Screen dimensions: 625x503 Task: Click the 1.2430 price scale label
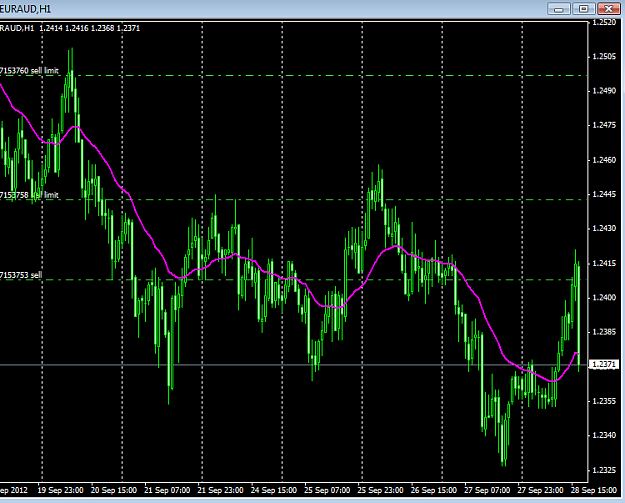604,228
